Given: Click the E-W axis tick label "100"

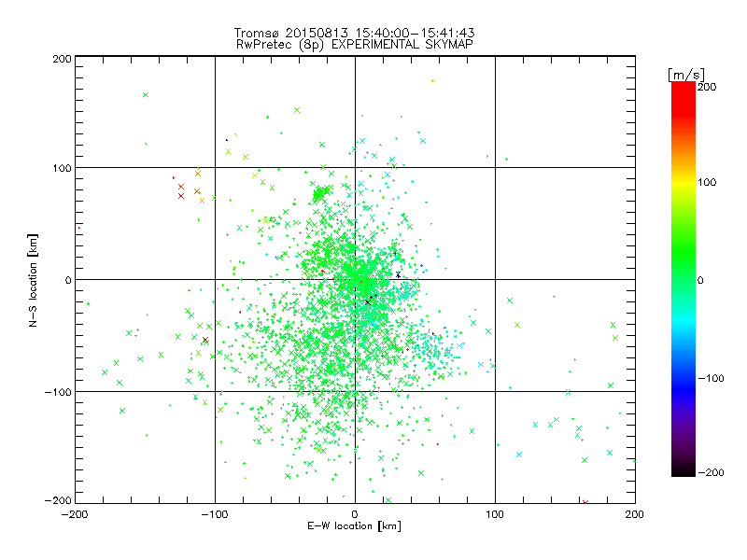Looking at the screenshot, I should point(495,514).
